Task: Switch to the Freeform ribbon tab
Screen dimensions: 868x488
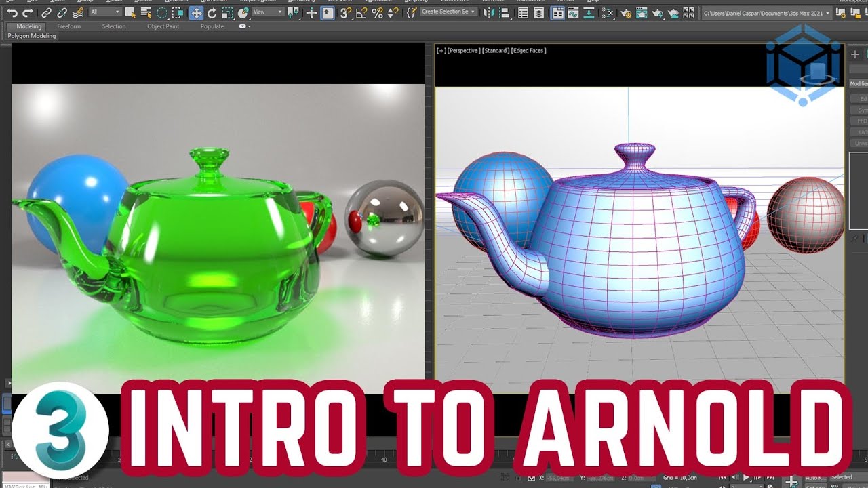Action: 69,26
